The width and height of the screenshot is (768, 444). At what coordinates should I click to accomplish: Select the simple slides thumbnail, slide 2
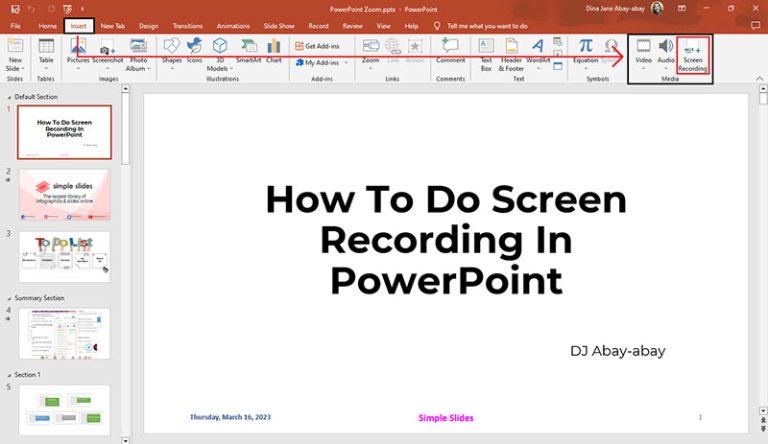64,195
